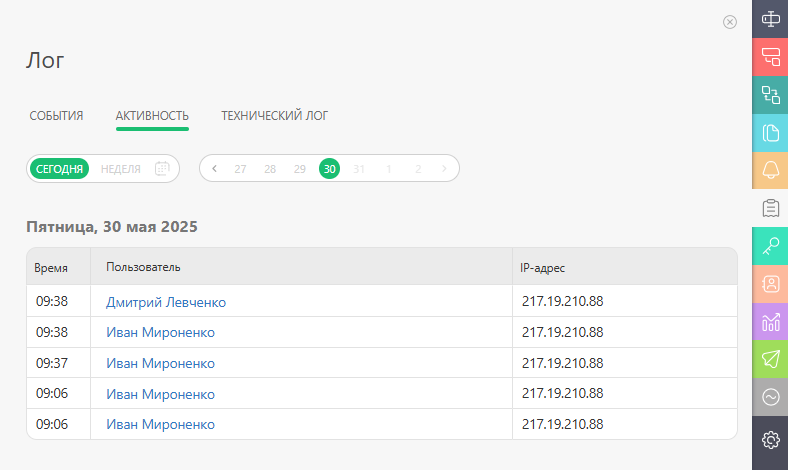Open the red devices icon in sidebar
The width and height of the screenshot is (788, 470).
tap(770, 57)
